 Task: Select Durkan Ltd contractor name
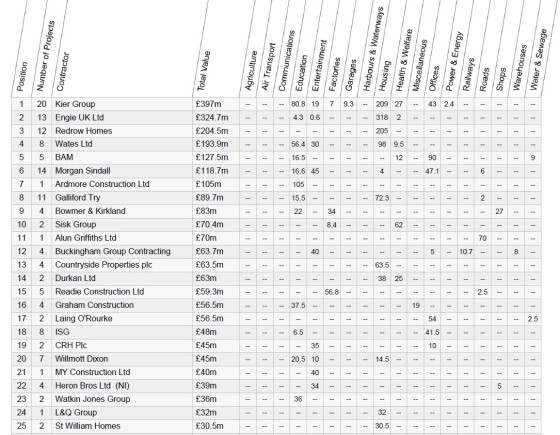click(75, 278)
